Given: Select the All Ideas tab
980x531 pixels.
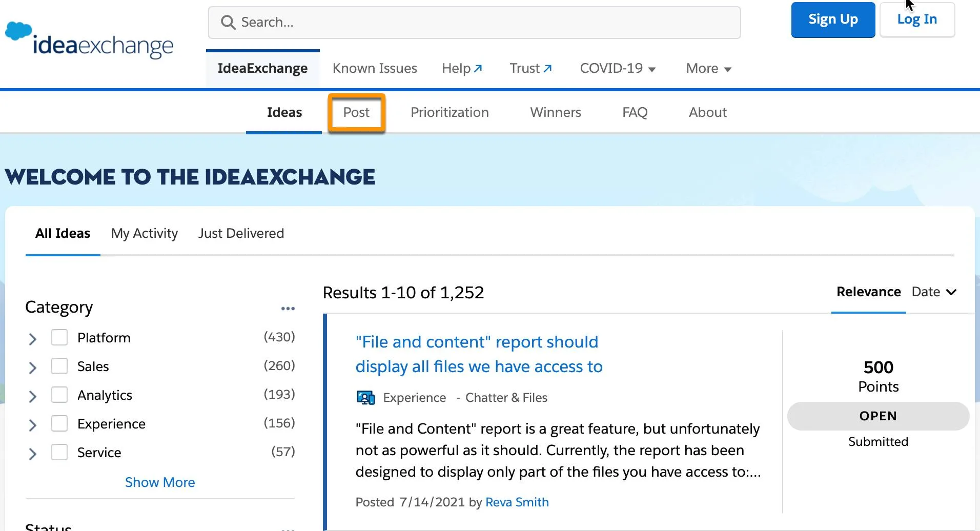Looking at the screenshot, I should pos(63,233).
